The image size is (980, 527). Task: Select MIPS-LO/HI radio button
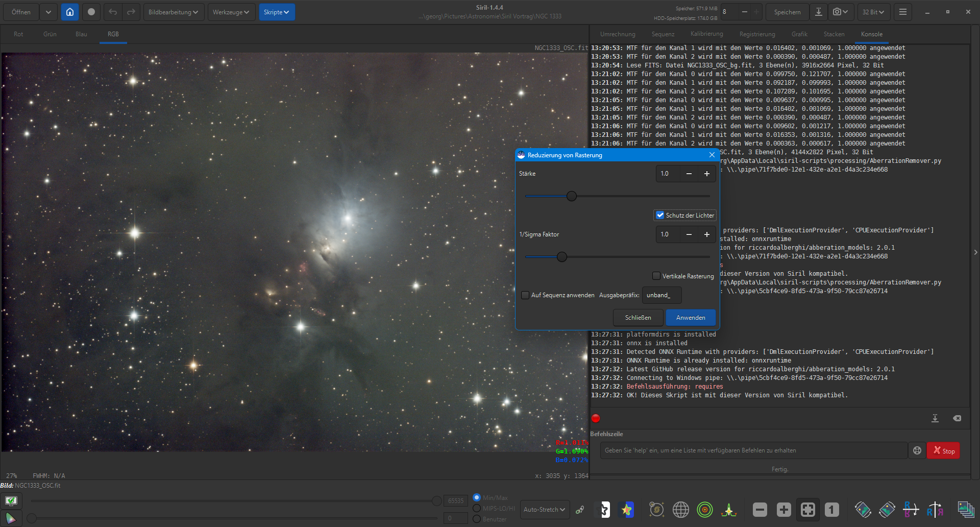[x=477, y=508]
